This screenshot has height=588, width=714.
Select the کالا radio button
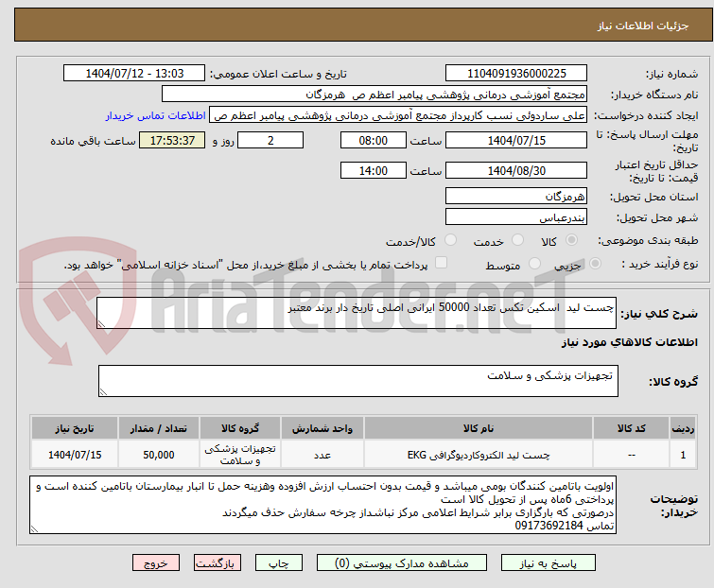pyautogui.click(x=571, y=240)
